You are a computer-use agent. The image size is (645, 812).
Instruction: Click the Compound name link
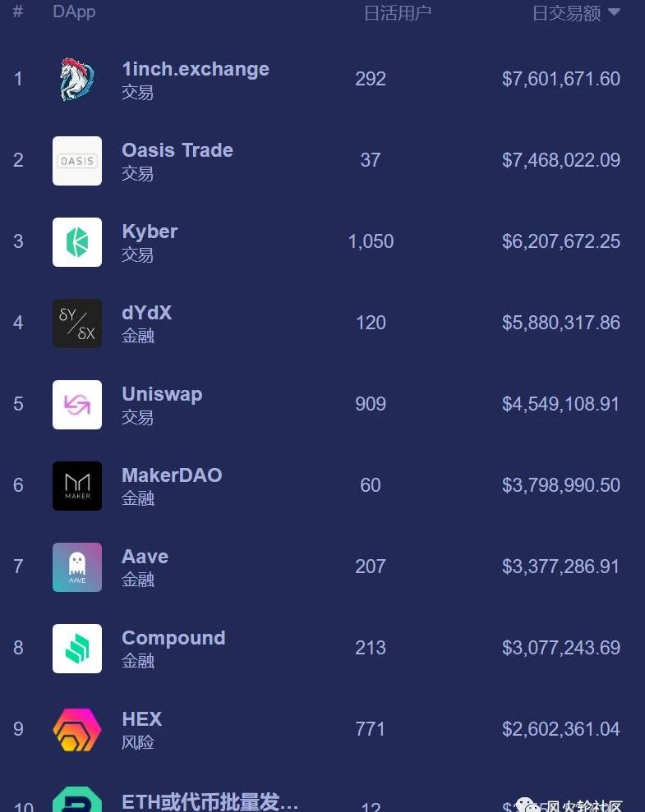tap(173, 638)
